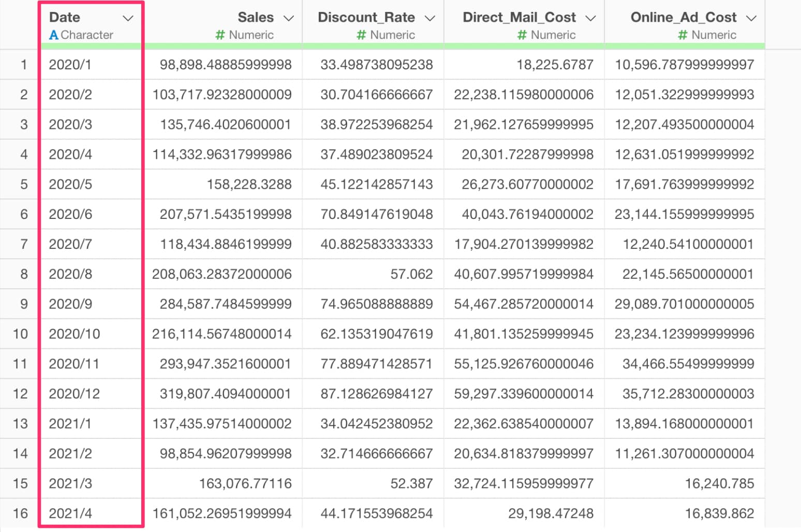Click the date cell 2020/12

(x=74, y=394)
